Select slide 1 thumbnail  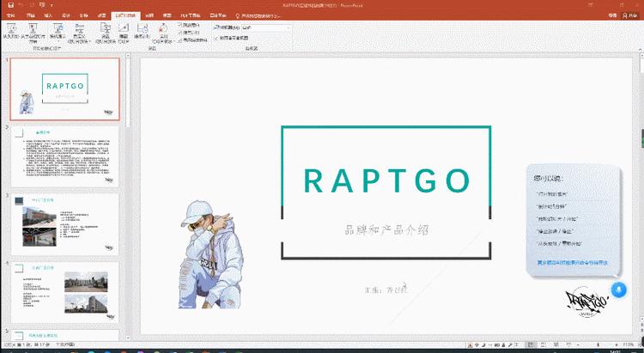(65, 88)
